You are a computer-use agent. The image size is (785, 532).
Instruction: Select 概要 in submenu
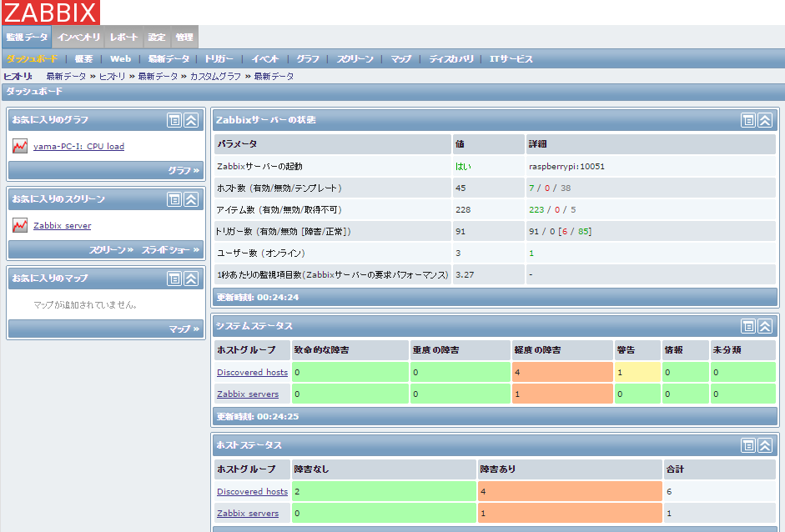(83, 59)
